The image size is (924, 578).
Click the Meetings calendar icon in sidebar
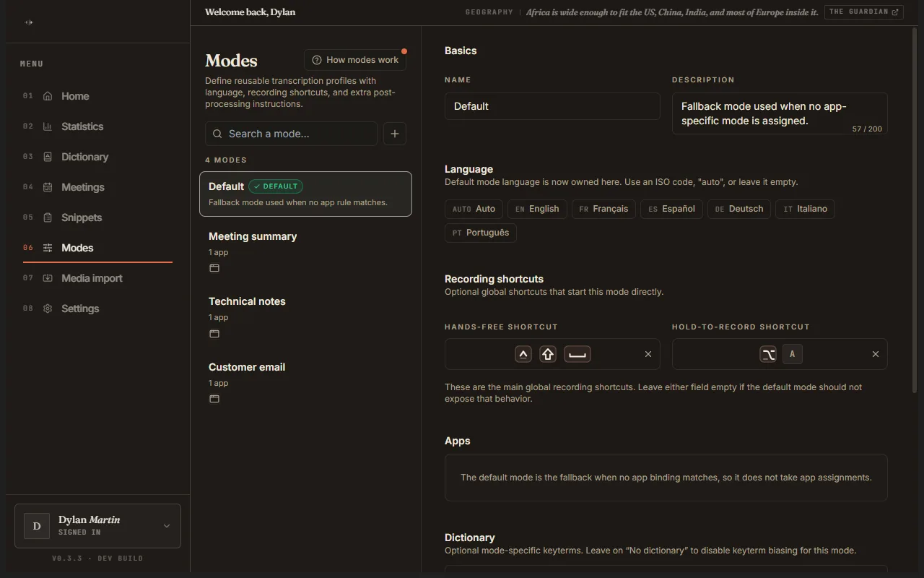click(x=48, y=187)
